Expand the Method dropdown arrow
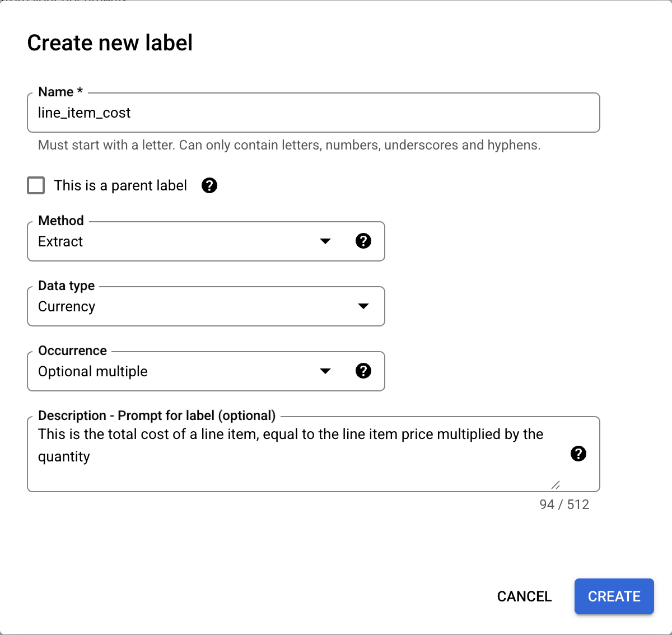The width and height of the screenshot is (672, 635). [325, 241]
